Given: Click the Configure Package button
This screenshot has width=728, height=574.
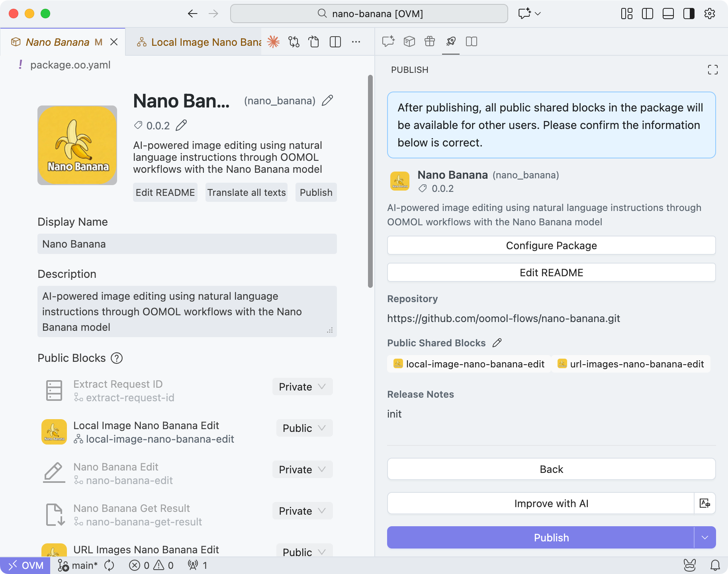Looking at the screenshot, I should click(x=551, y=245).
